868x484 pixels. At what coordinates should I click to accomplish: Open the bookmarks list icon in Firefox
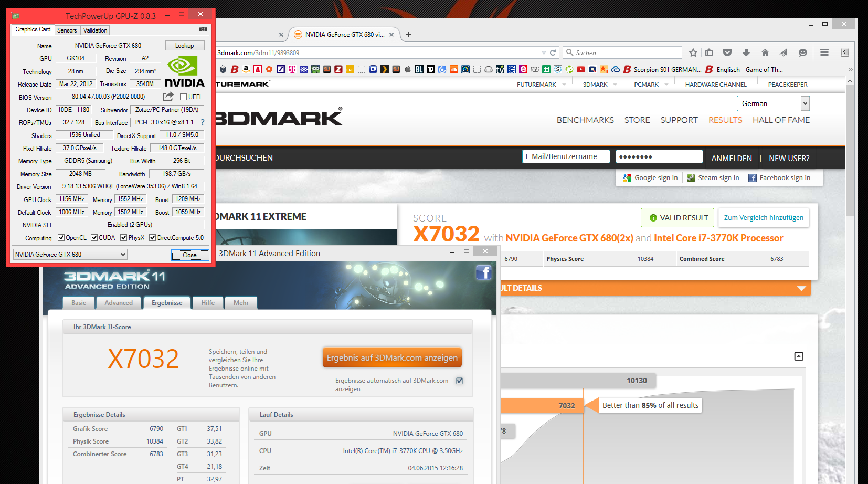click(709, 52)
